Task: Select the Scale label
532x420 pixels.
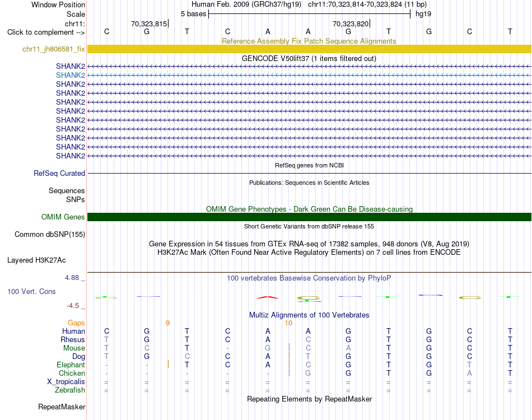Action: (76, 14)
